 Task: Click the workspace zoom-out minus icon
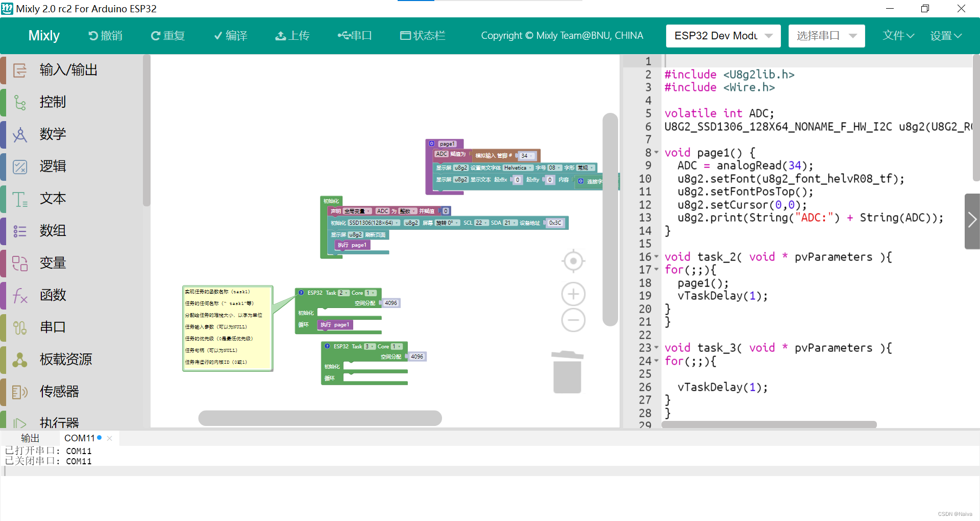coord(573,320)
